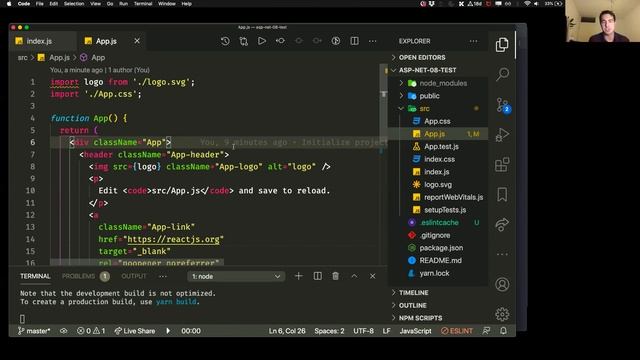This screenshot has width=640, height=360.
Task: Open Source Control icon with badge
Action: [503, 105]
